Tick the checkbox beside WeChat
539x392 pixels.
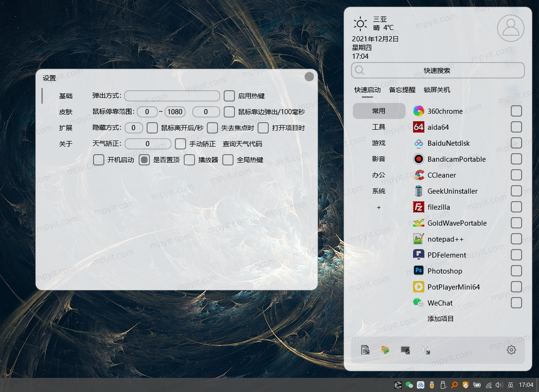click(516, 303)
